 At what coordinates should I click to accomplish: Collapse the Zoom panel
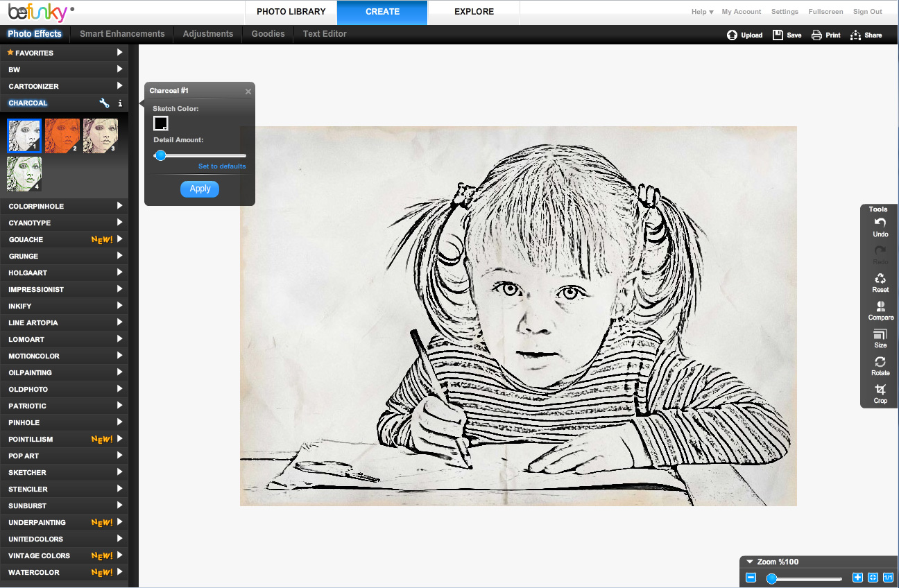(x=749, y=562)
